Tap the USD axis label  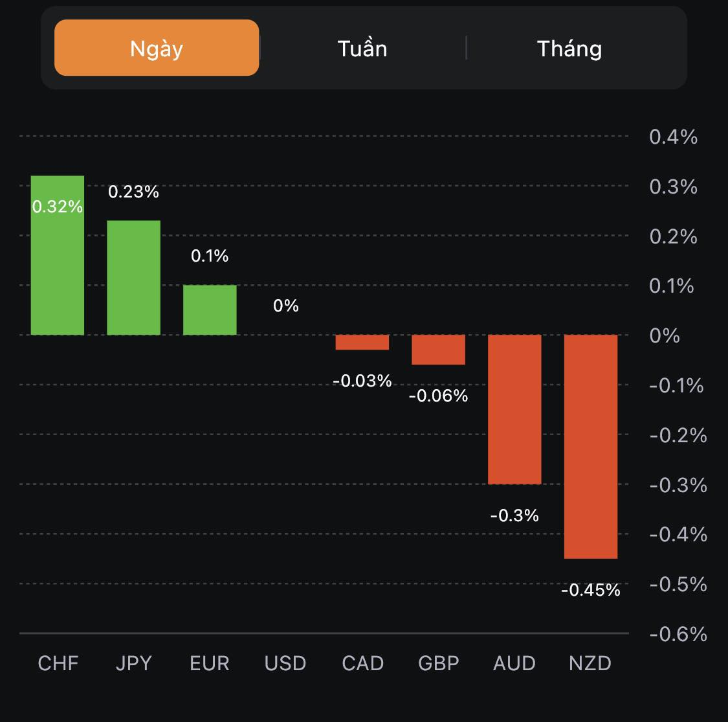point(285,663)
